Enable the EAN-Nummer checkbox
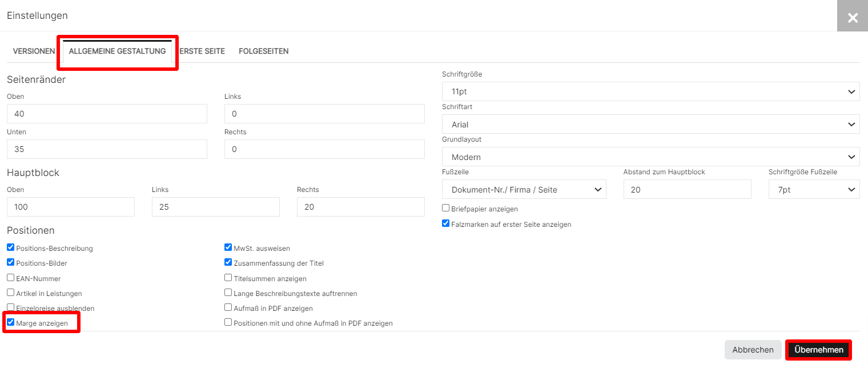Screen dimensions: 868x376 [x=11, y=278]
